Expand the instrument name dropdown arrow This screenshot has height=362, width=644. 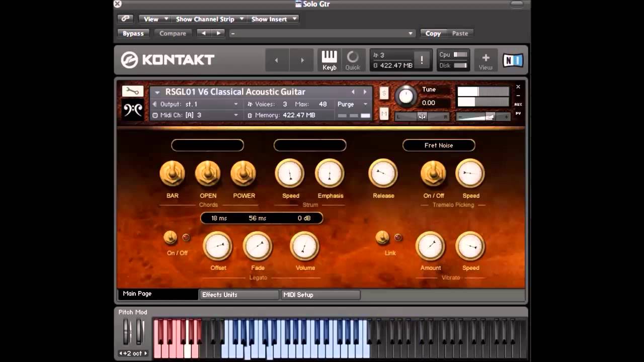[157, 93]
